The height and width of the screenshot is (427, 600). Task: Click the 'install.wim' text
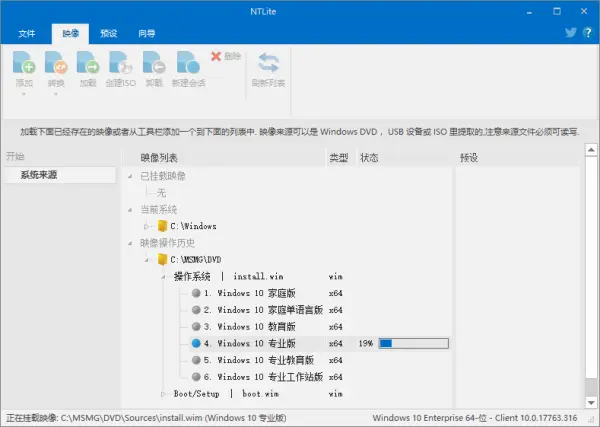(x=258, y=276)
